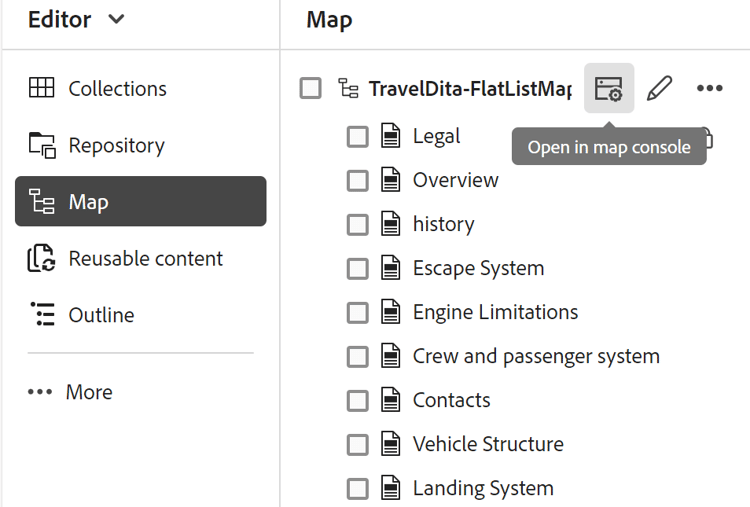Click the Reusable content icon
This screenshot has height=507, width=750.
coord(41,258)
